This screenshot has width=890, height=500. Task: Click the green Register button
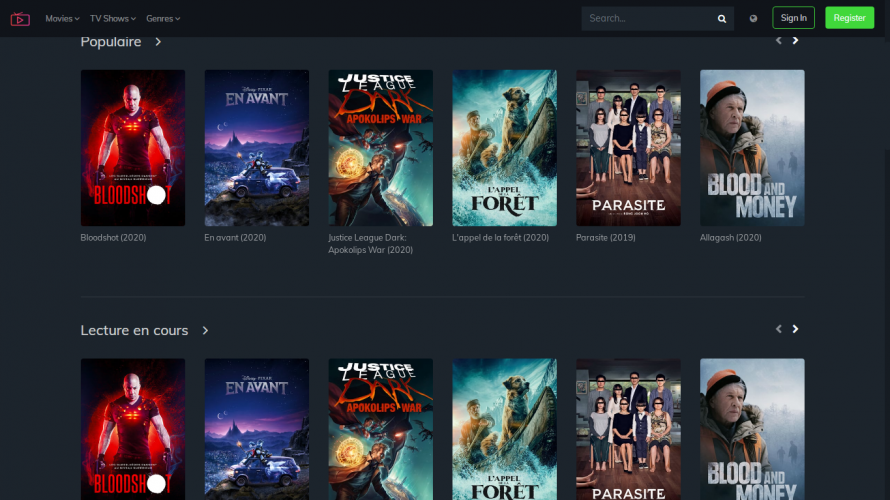[850, 18]
